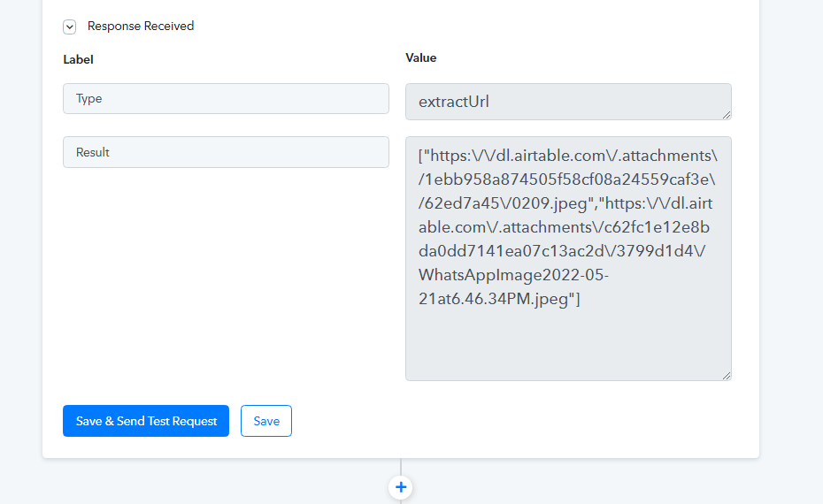Click the WhatsAppImage2022-05- line of text
The width and height of the screenshot is (823, 504).
pyautogui.click(x=514, y=275)
